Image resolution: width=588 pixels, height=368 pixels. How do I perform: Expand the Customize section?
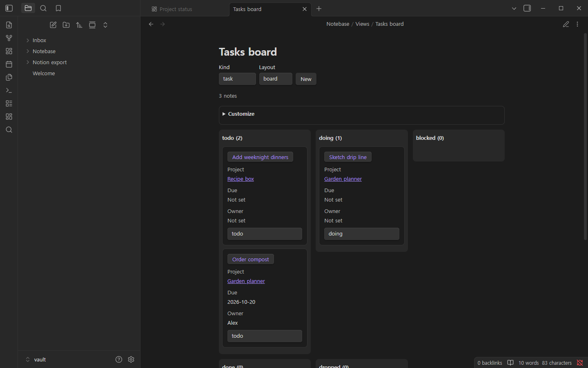(x=238, y=114)
